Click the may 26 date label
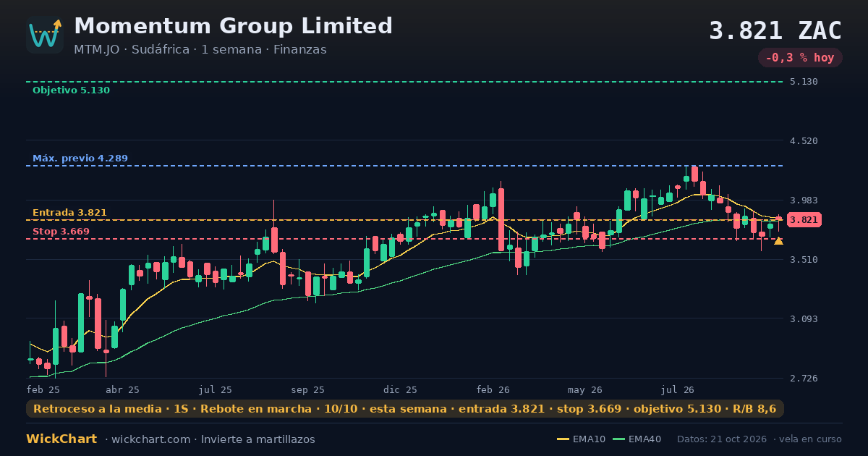The image size is (868, 456). (585, 389)
